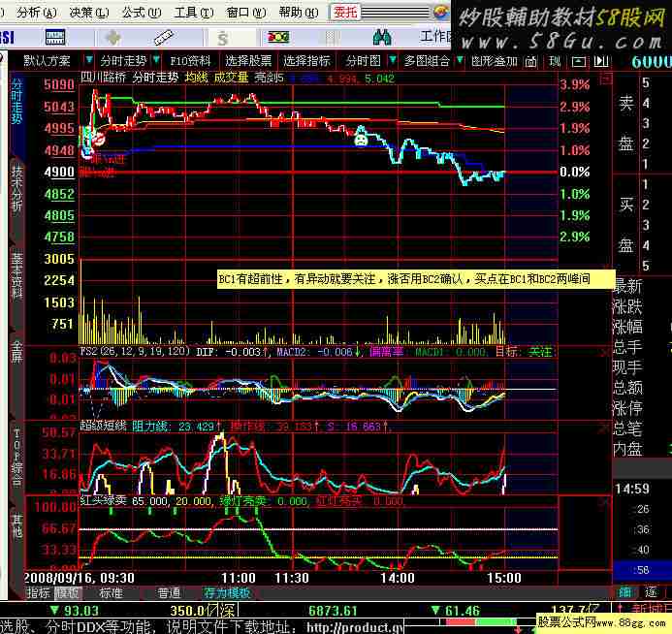
Task: Click the small chart icon after 图形叠加
Action: tap(530, 61)
